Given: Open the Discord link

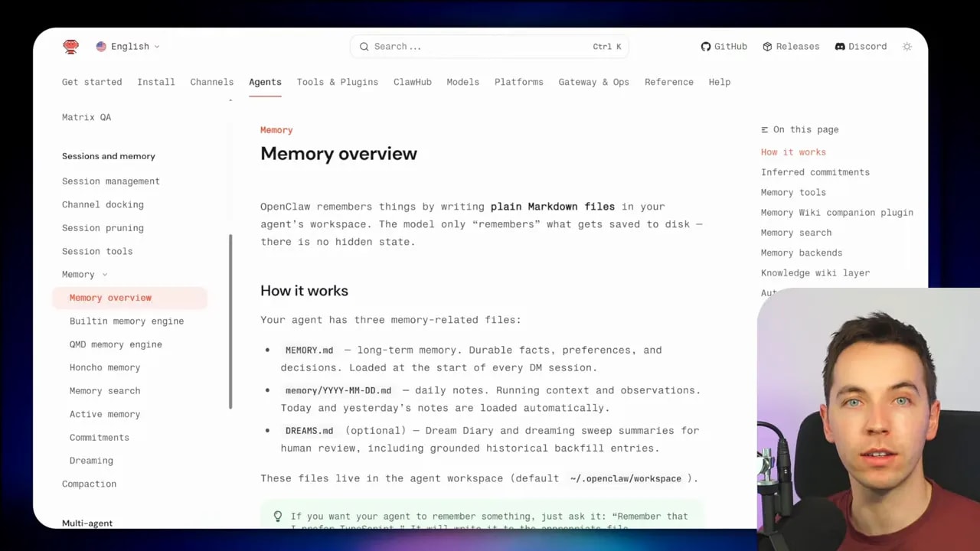Looking at the screenshot, I should point(861,47).
